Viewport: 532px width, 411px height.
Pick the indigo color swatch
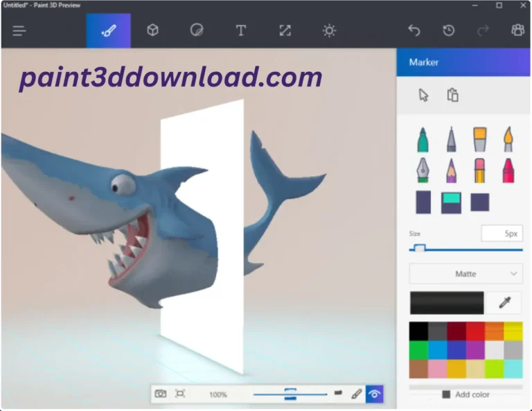456,350
